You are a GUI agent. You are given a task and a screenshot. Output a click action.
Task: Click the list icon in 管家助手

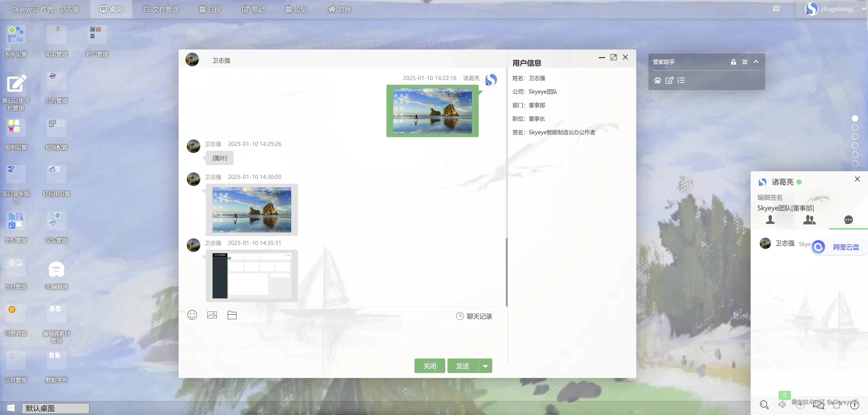pos(681,80)
